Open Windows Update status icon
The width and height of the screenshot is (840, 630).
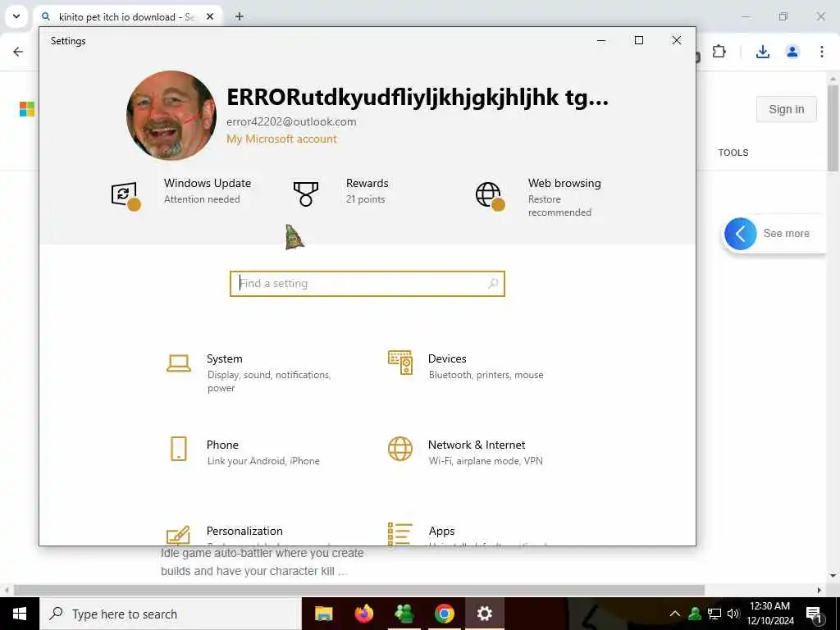tap(126, 195)
